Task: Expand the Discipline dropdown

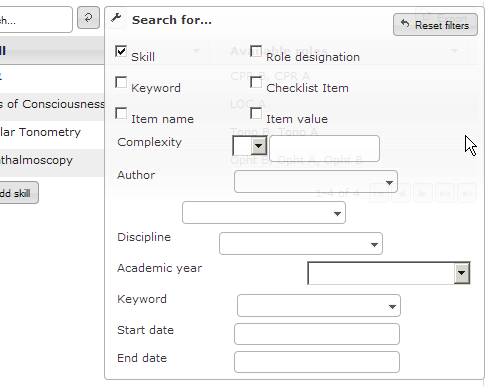Action: (301, 244)
